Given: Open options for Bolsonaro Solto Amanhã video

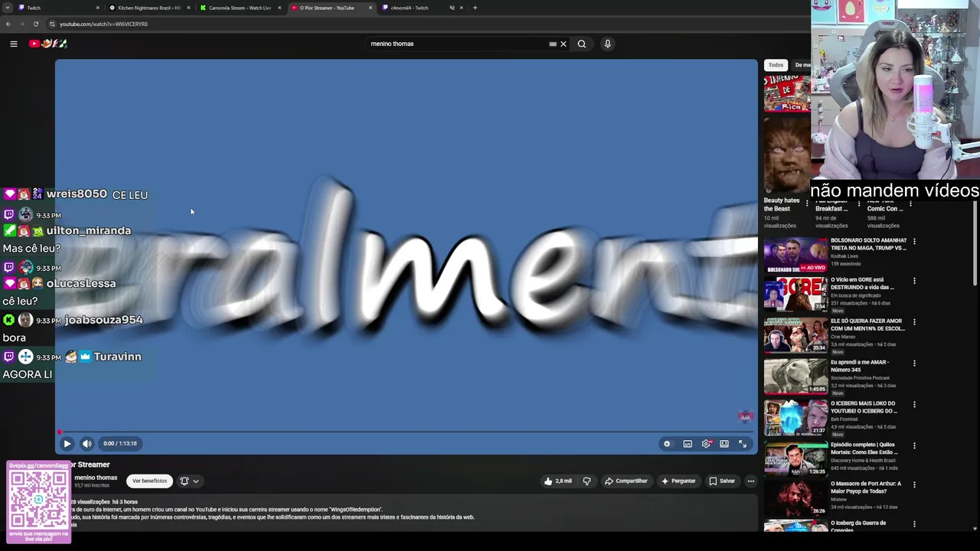Looking at the screenshot, I should tap(914, 242).
